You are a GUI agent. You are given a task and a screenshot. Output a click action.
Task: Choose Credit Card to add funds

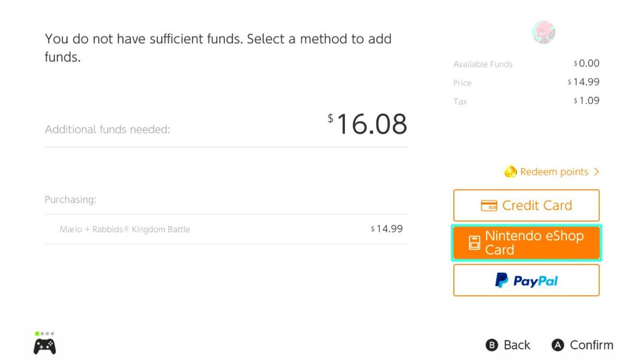click(526, 205)
